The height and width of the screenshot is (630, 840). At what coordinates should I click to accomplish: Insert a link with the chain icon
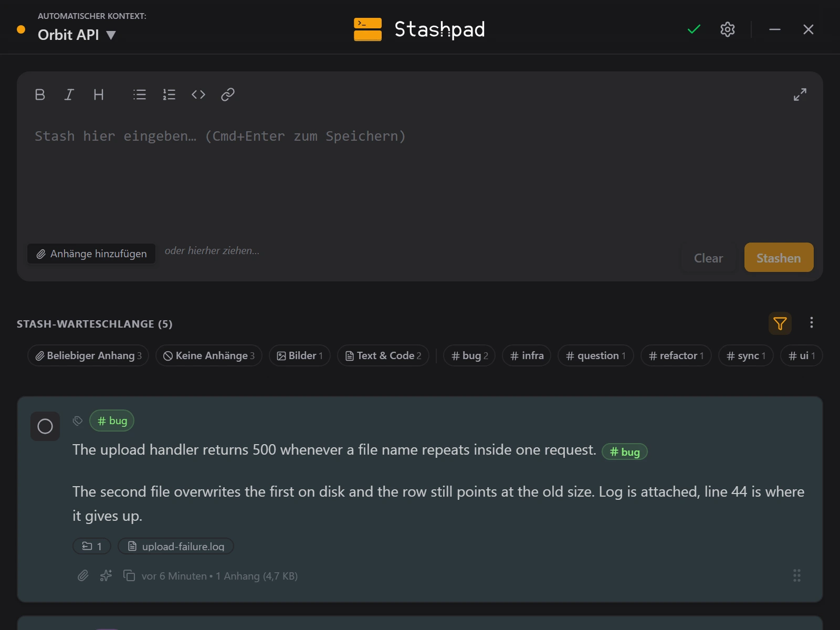point(228,94)
